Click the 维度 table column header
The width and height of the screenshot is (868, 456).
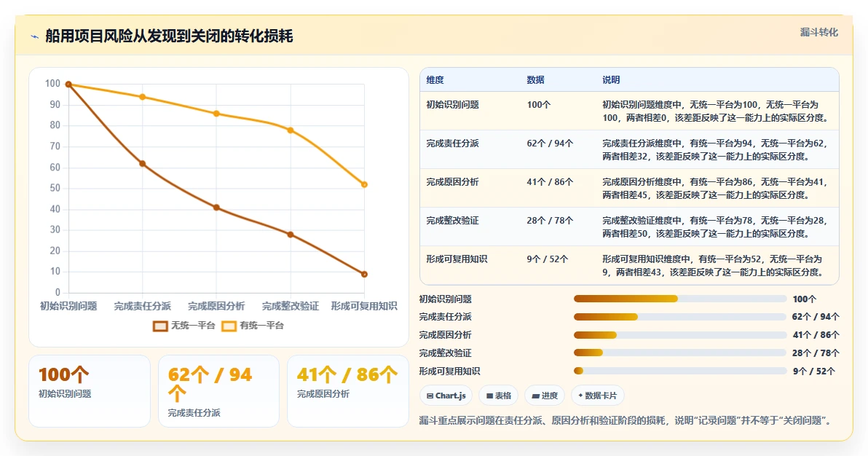point(435,80)
